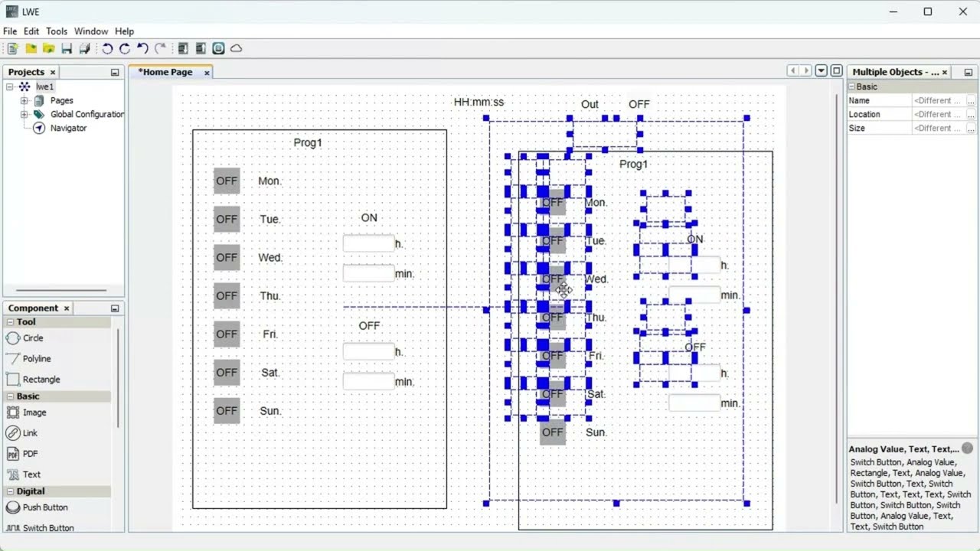Open the editor tab list dropdown
The width and height of the screenshot is (980, 551).
point(822,70)
